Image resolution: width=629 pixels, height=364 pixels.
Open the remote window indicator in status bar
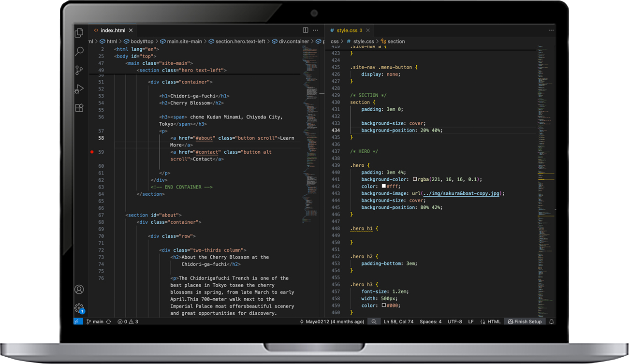coord(78,322)
